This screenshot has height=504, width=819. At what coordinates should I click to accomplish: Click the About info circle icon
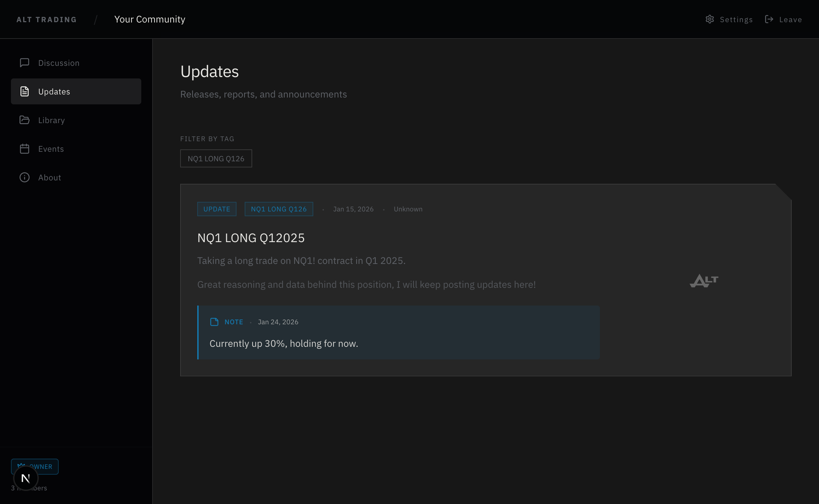(25, 177)
